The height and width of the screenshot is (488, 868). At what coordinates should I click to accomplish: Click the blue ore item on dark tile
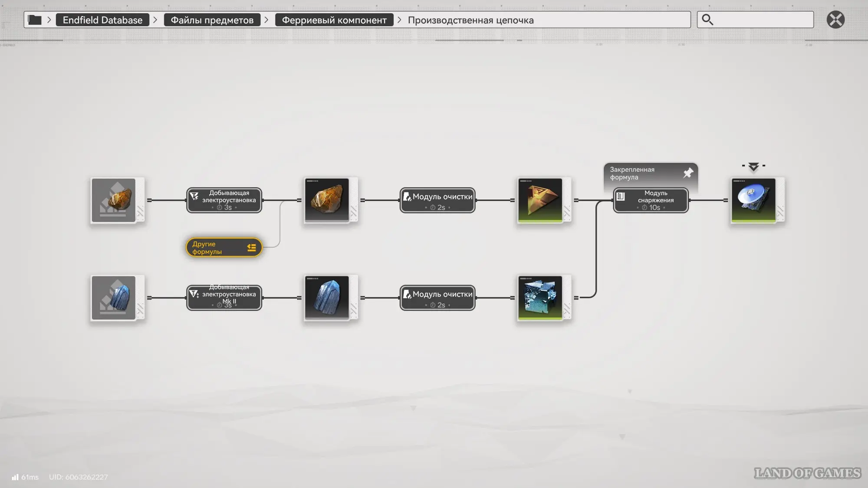tap(327, 298)
